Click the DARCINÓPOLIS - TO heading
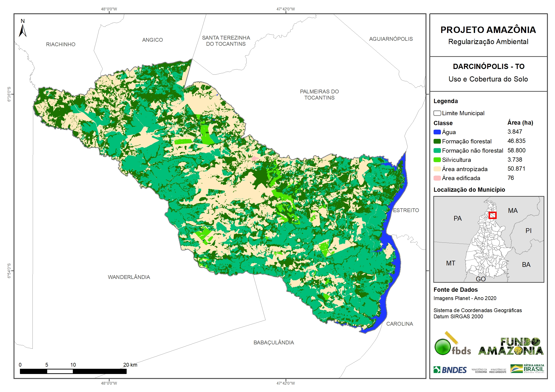This screenshot has width=555, height=392. point(489,66)
